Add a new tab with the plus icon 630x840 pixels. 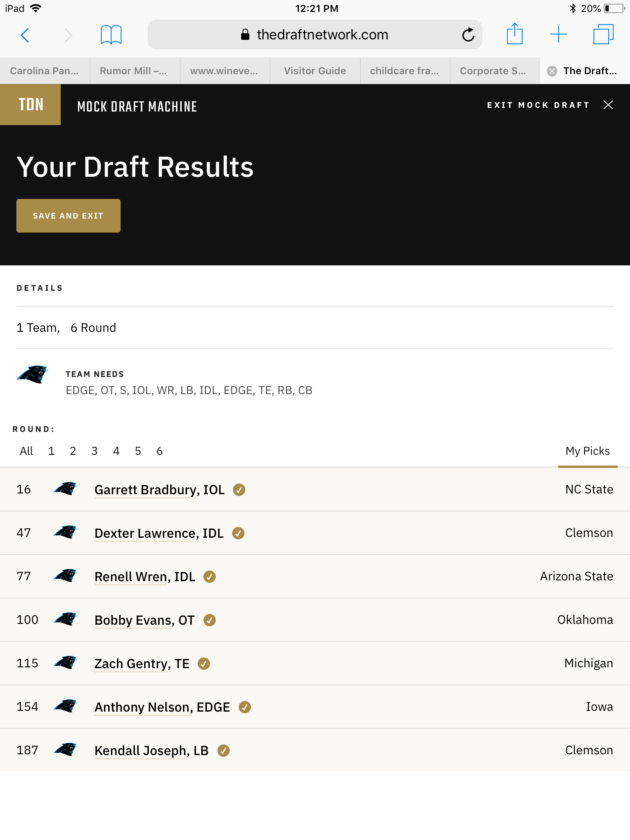[559, 34]
